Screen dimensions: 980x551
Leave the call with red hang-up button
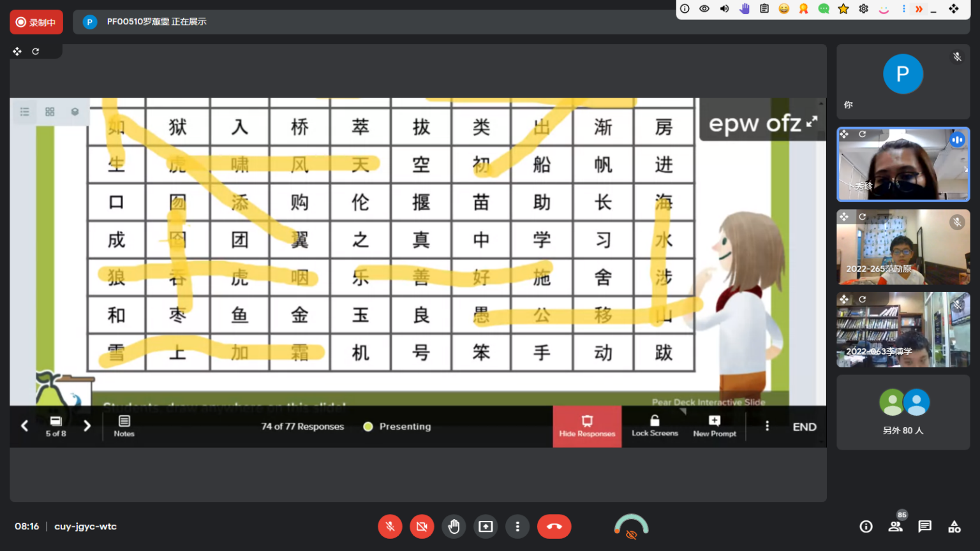pyautogui.click(x=554, y=527)
